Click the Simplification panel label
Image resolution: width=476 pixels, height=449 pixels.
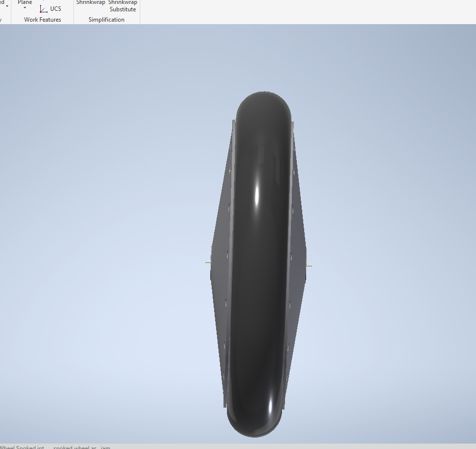[x=106, y=19]
